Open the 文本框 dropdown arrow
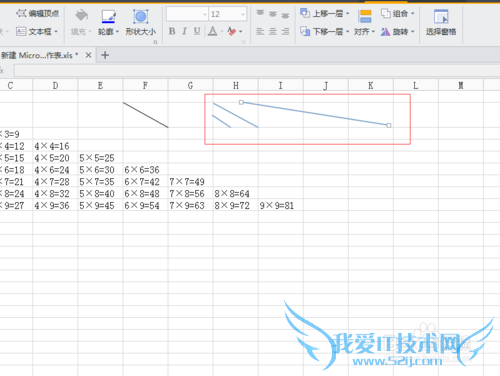 56,32
